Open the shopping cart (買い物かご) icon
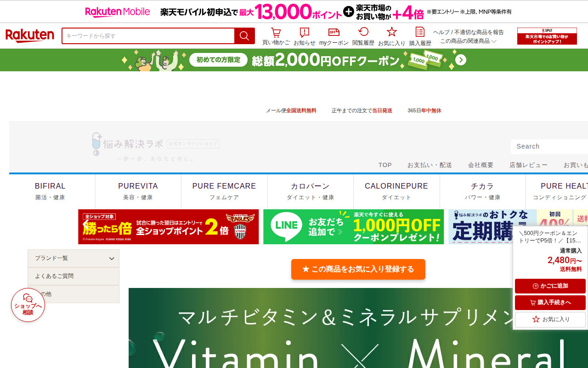Screen dimensions: 588x368 click(276, 36)
